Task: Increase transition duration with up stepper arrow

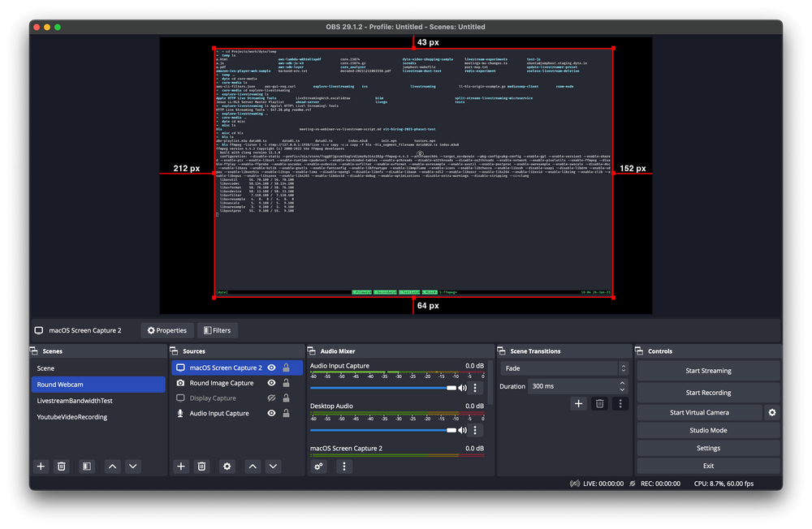Action: [x=623, y=383]
